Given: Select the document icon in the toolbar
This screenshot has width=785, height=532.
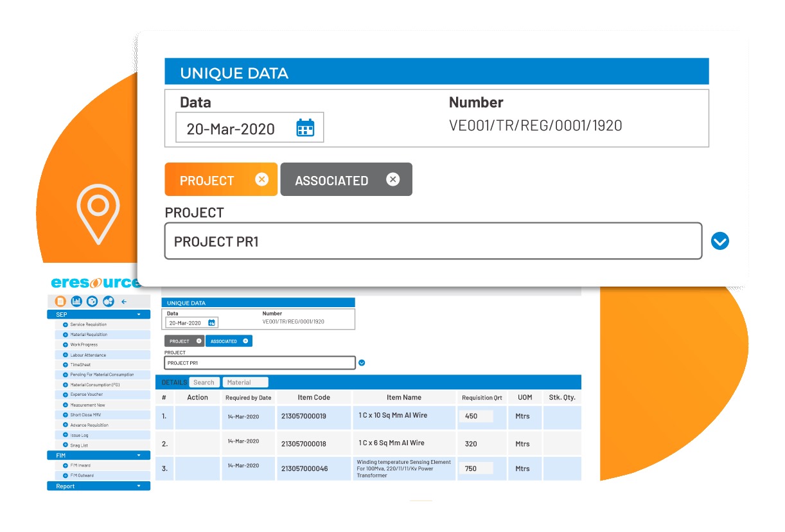Looking at the screenshot, I should (60, 301).
